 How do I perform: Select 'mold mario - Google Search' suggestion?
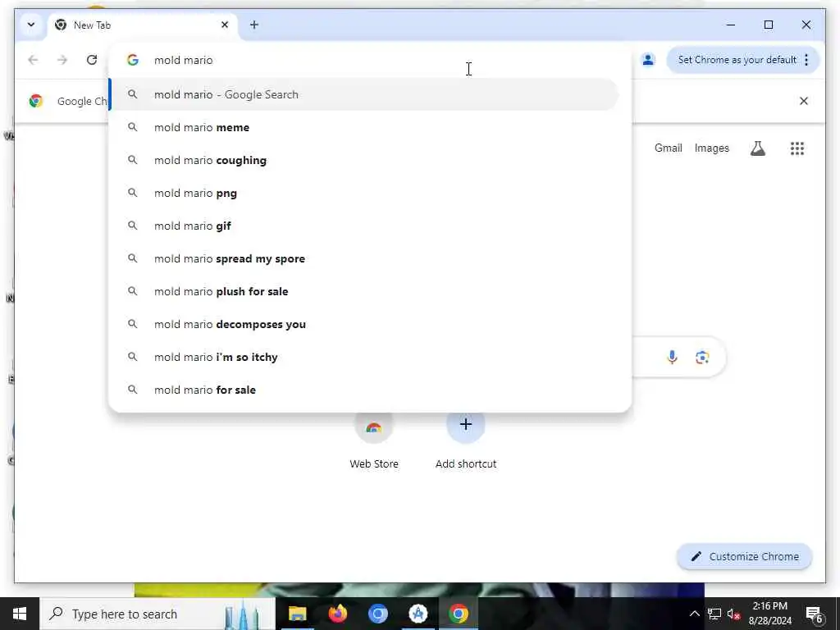pos(364,95)
